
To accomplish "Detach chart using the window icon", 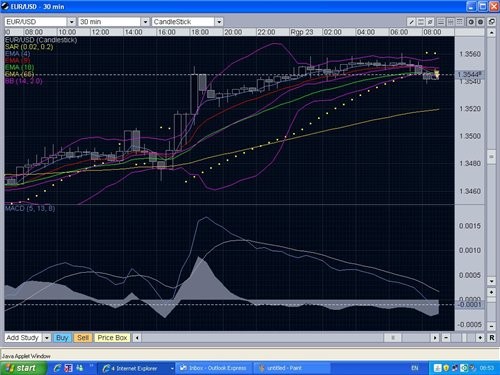I will pos(492,22).
